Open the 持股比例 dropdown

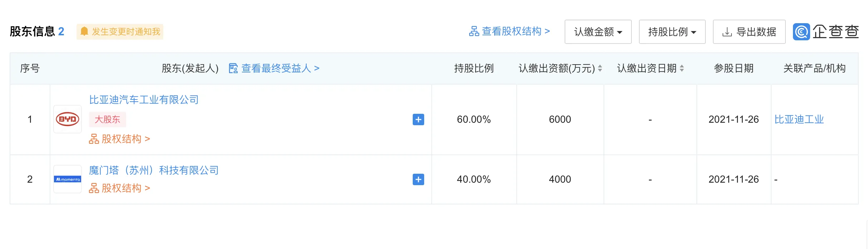coord(672,32)
